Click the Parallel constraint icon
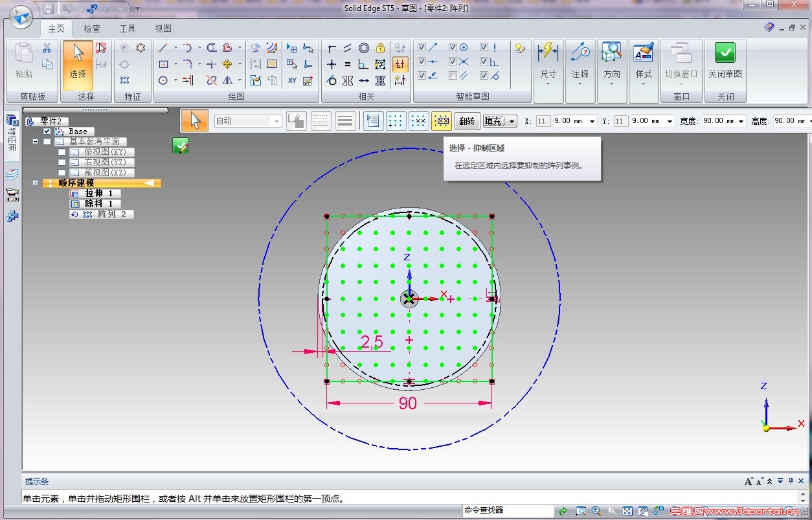 click(348, 48)
